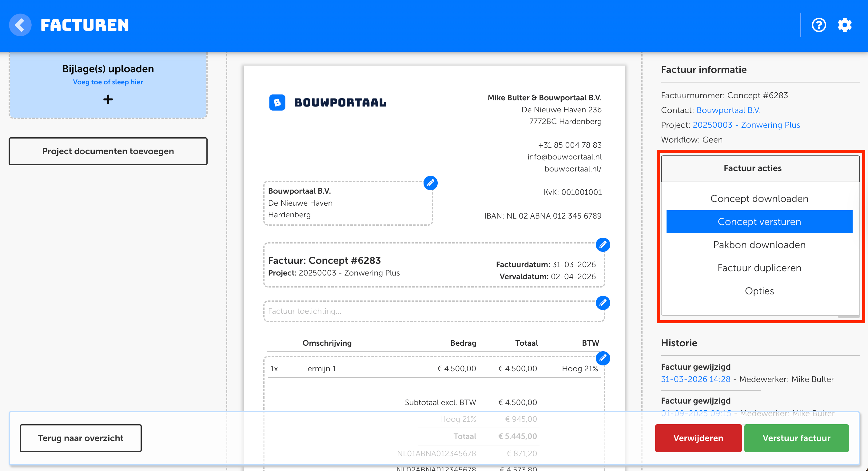
Task: Select Opties in Factuur acties
Action: click(x=759, y=291)
